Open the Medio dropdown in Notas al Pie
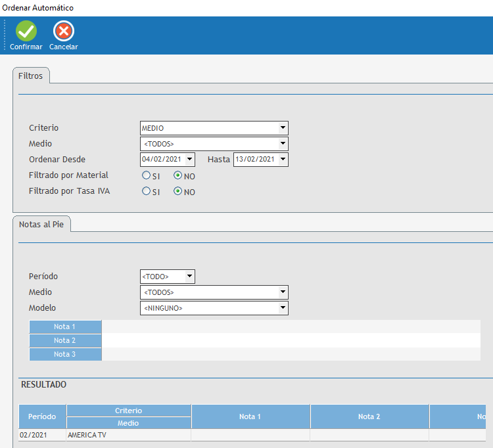Viewport: 493px width, 448px height. pyautogui.click(x=283, y=292)
